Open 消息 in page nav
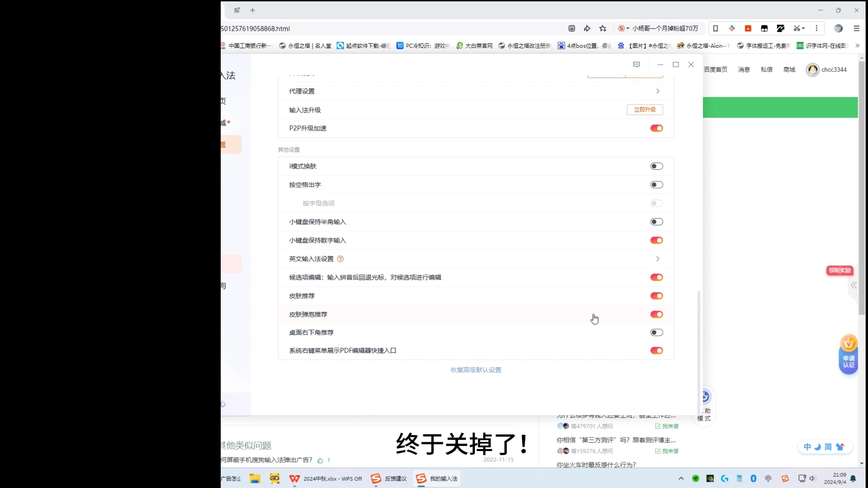This screenshot has height=488, width=868. click(x=744, y=69)
